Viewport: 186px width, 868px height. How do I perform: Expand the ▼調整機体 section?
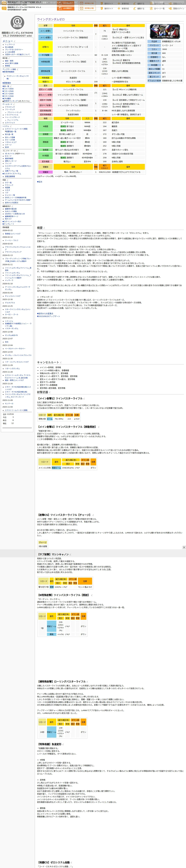click(x=7, y=83)
